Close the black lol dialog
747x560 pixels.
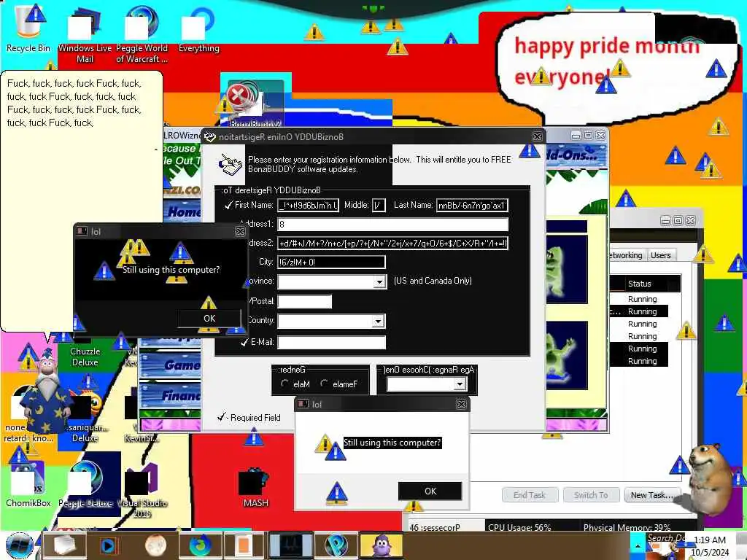[240, 231]
